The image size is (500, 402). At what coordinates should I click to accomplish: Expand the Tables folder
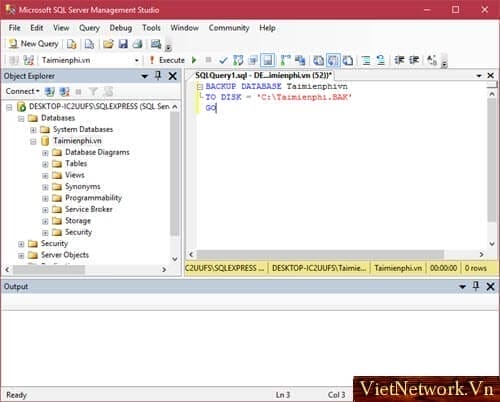pyautogui.click(x=45, y=164)
